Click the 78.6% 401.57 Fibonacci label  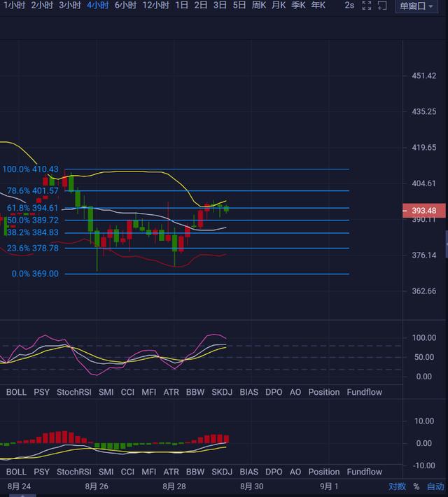33,191
